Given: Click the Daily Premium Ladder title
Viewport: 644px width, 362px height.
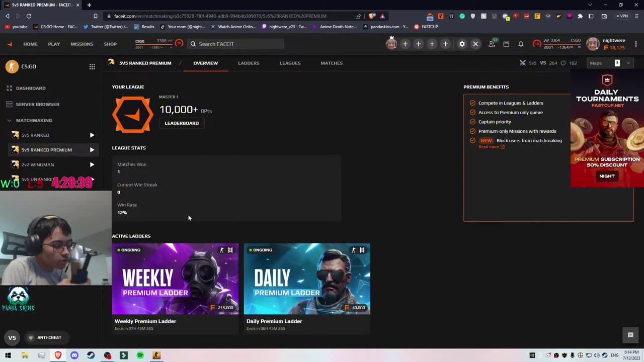Looking at the screenshot, I should 274,321.
